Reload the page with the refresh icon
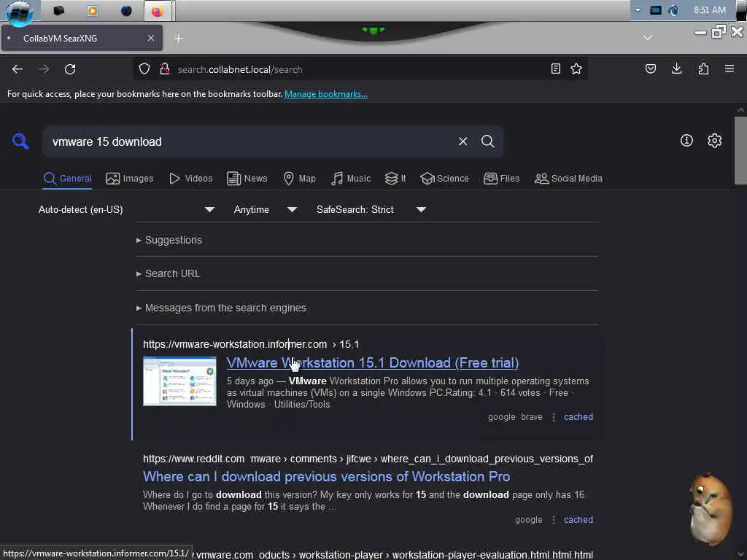The image size is (747, 560). click(70, 69)
